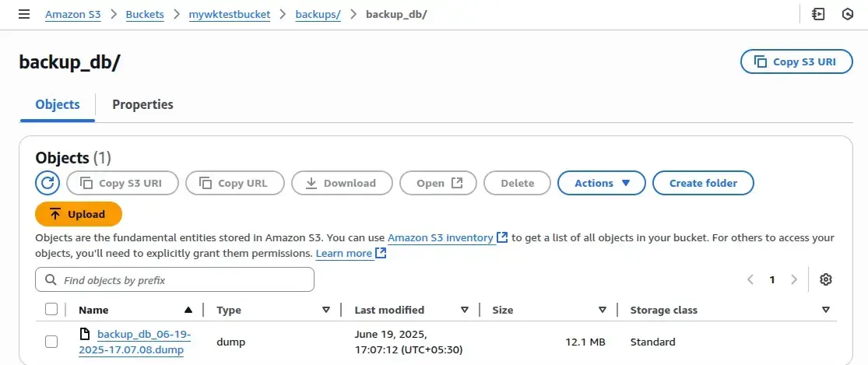868x365 pixels.
Task: Open the Amazon S3 inventory link
Action: pos(441,238)
